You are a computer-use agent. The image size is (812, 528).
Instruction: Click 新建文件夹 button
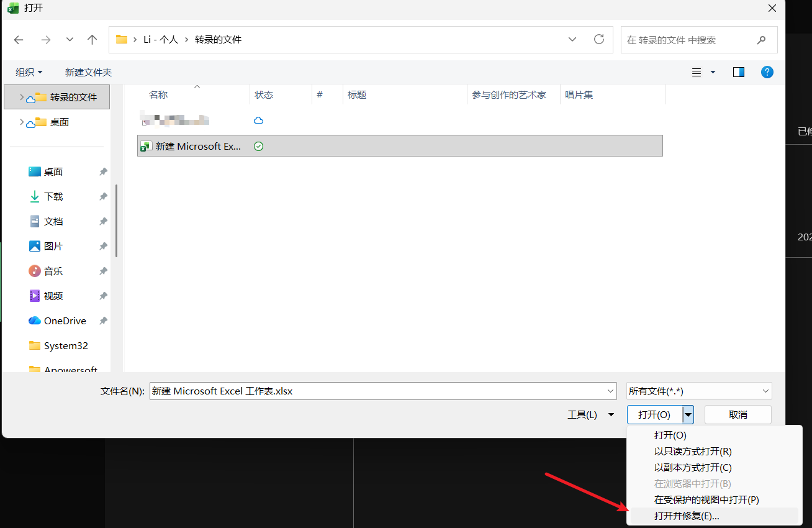(x=88, y=72)
